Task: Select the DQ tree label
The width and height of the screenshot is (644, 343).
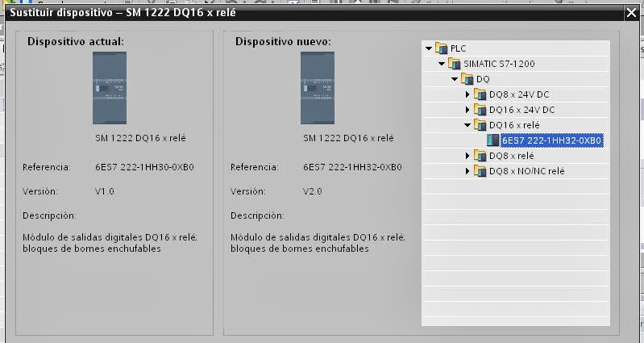Action: click(483, 79)
